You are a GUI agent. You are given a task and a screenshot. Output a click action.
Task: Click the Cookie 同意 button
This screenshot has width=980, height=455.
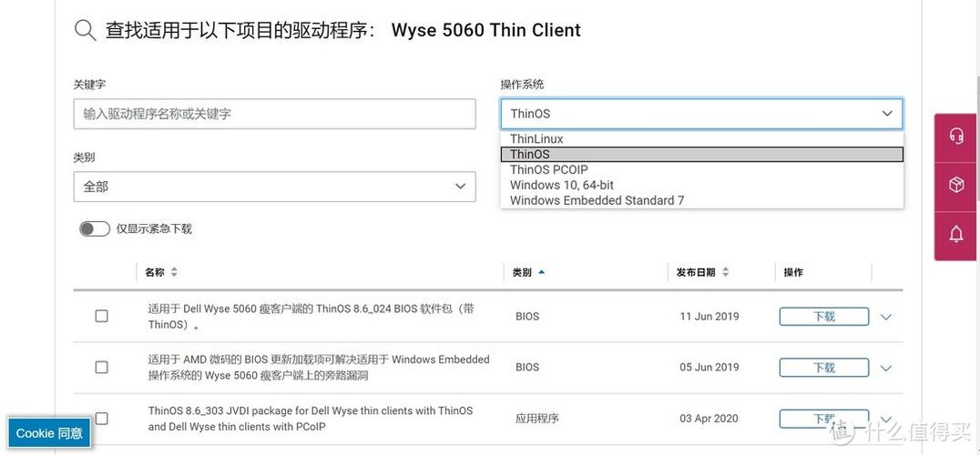49,433
